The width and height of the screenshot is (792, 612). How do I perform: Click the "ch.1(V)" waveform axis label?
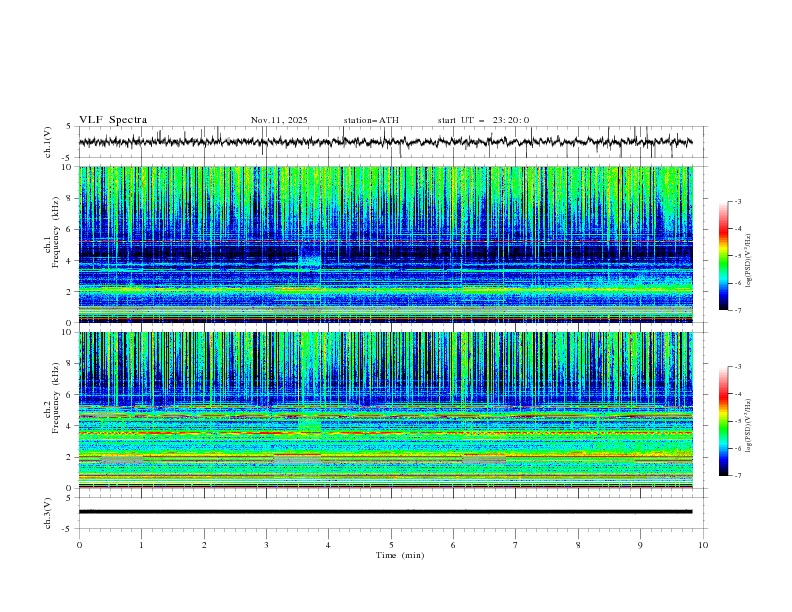click(48, 142)
